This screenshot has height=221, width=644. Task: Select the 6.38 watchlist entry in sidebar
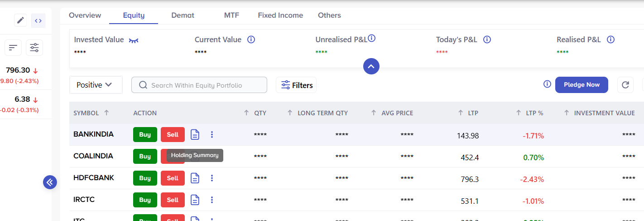coord(26,104)
